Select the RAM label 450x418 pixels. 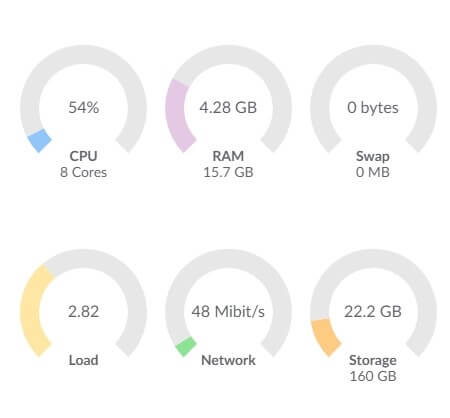point(228,156)
